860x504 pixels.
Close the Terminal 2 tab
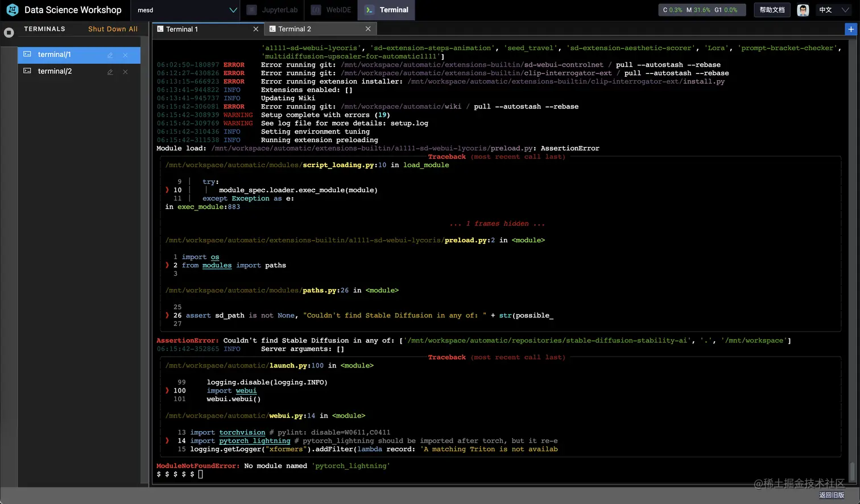coord(368,29)
